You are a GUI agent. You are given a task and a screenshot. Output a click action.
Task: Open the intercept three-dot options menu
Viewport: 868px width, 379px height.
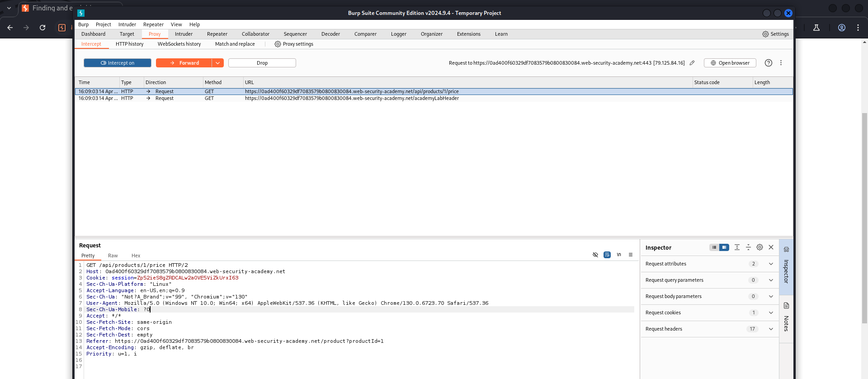tap(781, 63)
